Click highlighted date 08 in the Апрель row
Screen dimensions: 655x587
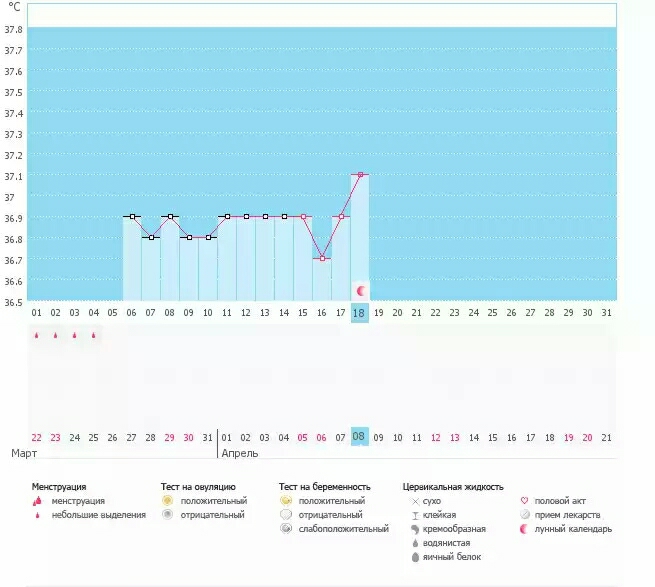(359, 437)
